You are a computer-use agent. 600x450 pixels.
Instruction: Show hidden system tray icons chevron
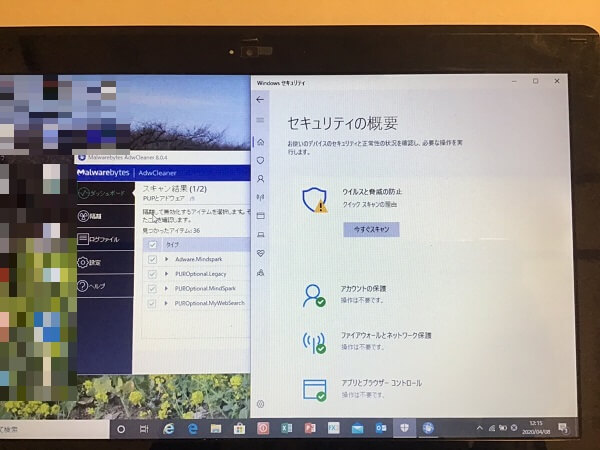[x=479, y=428]
